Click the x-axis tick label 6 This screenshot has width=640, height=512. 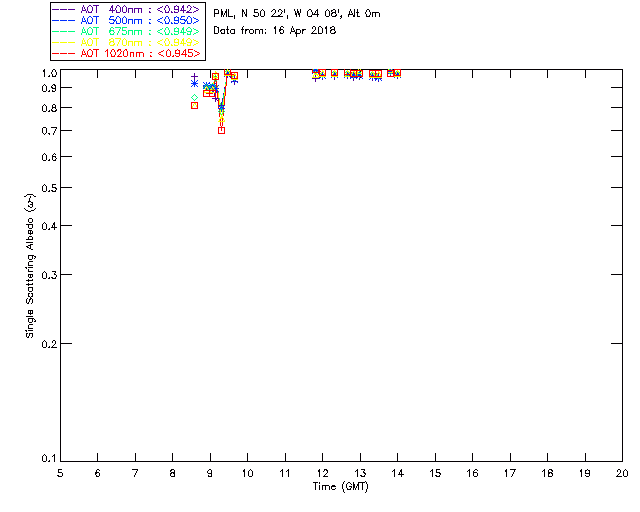(x=98, y=473)
